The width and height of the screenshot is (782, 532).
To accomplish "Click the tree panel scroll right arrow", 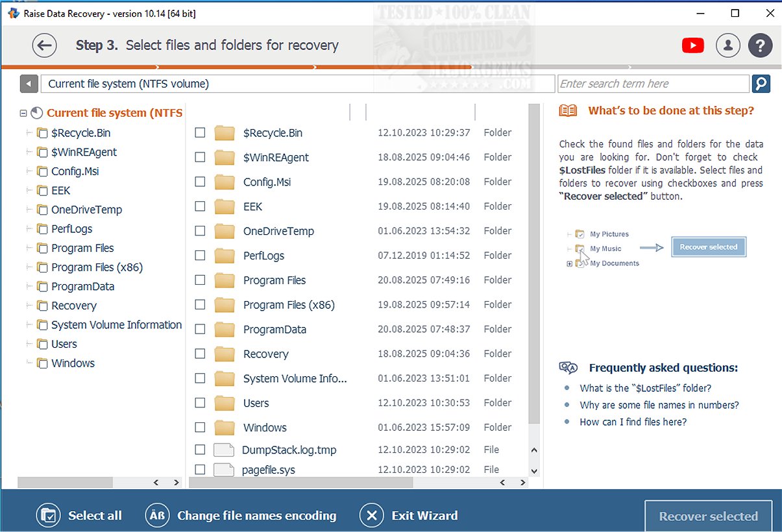I will [176, 483].
